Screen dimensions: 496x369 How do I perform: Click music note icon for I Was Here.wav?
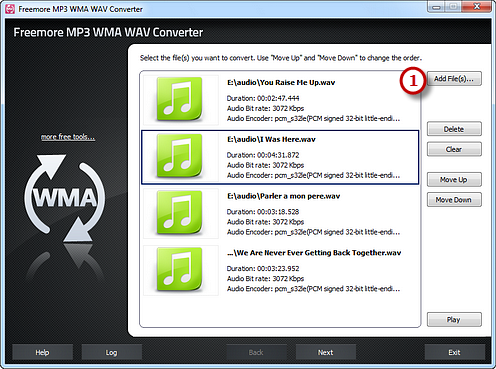(x=179, y=156)
